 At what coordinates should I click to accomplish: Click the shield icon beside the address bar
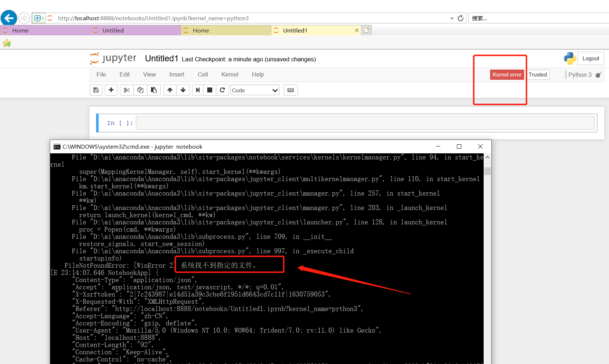[38, 18]
